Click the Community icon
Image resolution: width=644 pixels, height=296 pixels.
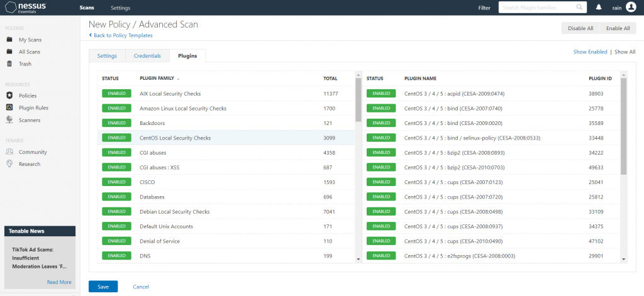[x=9, y=152]
